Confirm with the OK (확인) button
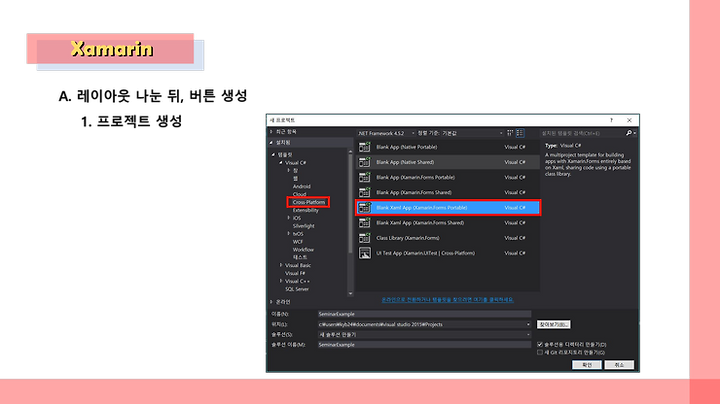 point(587,365)
